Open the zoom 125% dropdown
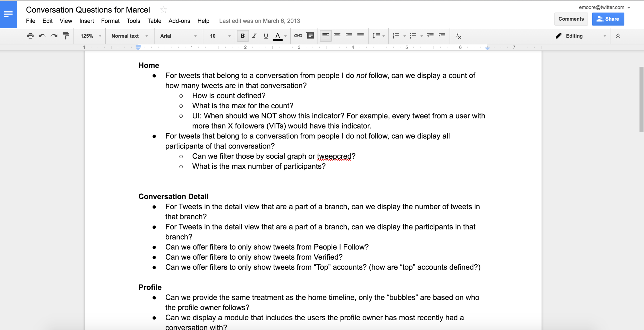Image resolution: width=644 pixels, height=330 pixels. pos(91,36)
